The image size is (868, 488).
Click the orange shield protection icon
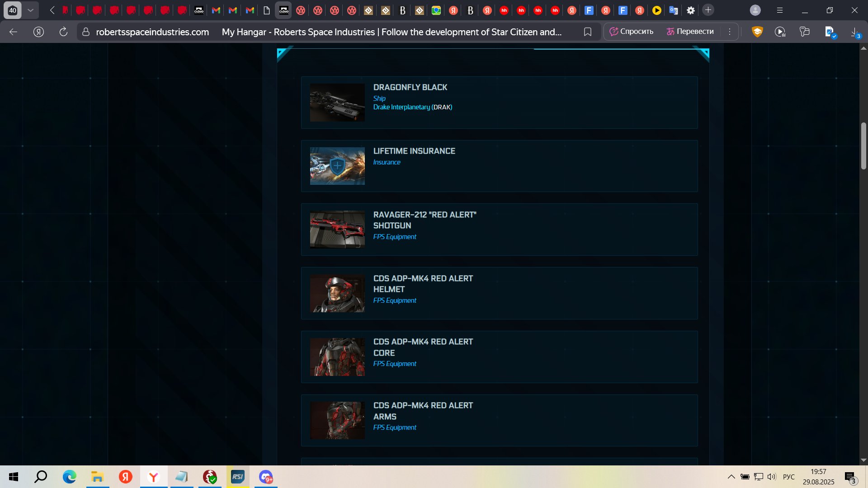757,32
